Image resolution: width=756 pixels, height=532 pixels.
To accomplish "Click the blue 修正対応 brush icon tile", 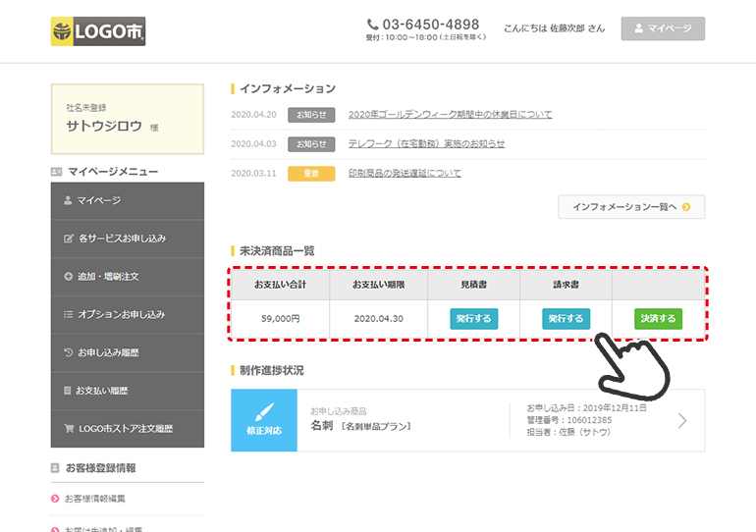I will (x=264, y=420).
